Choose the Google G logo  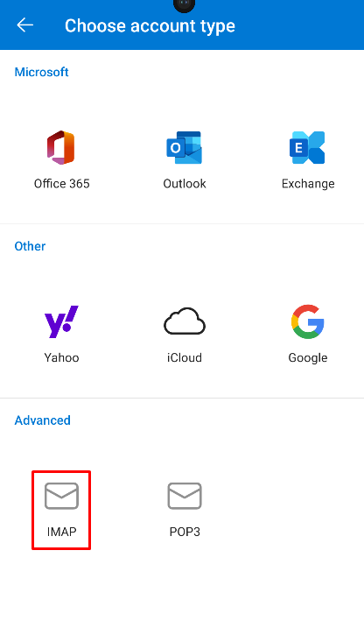point(308,321)
